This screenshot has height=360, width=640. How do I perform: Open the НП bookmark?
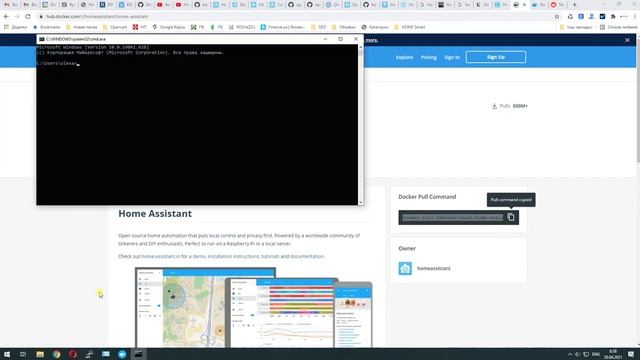point(140,27)
